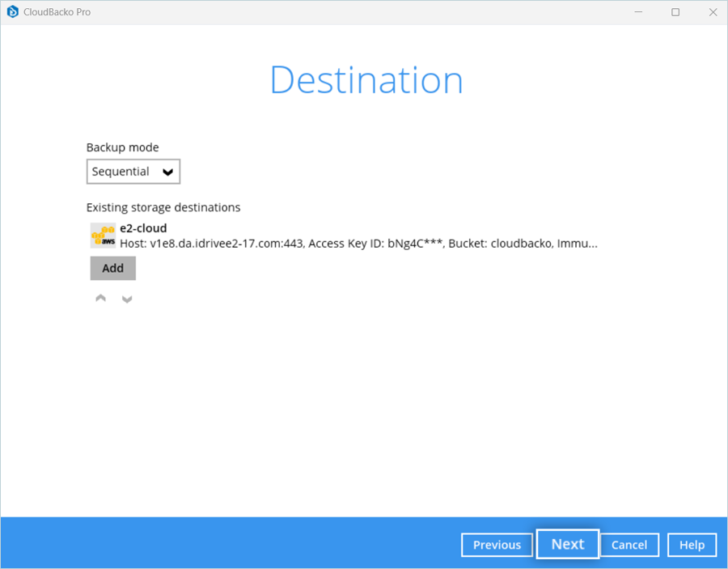Click the Backup mode label
The width and height of the screenshot is (728, 569).
[123, 147]
